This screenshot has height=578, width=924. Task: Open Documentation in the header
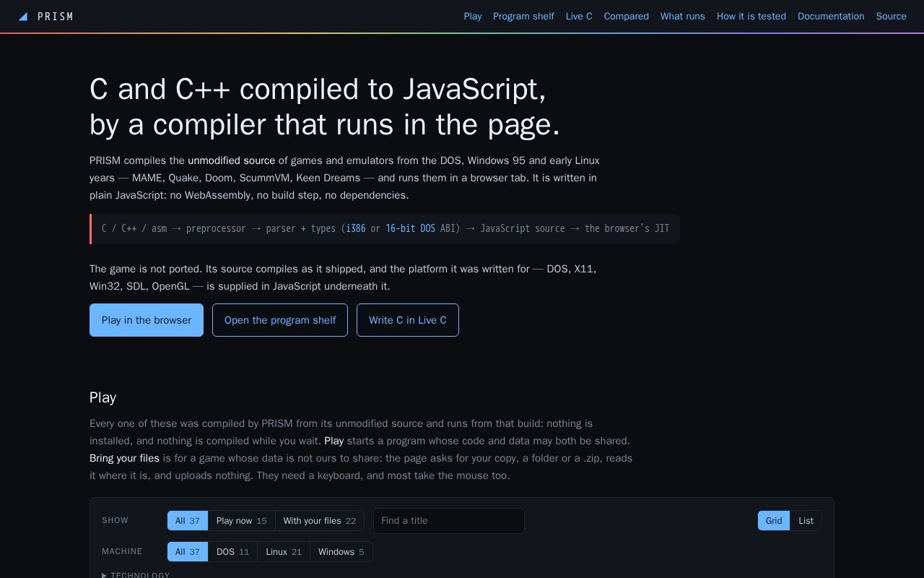point(831,16)
